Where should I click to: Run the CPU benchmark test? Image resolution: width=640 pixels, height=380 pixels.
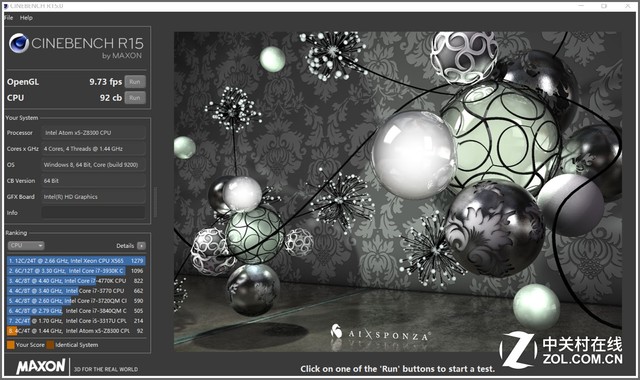(x=135, y=98)
